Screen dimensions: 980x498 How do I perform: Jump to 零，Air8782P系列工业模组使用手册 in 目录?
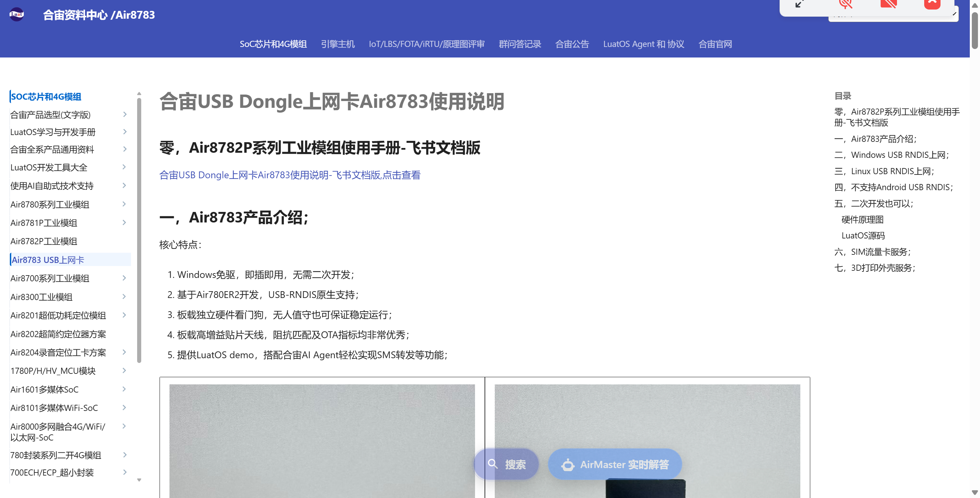[x=897, y=117]
